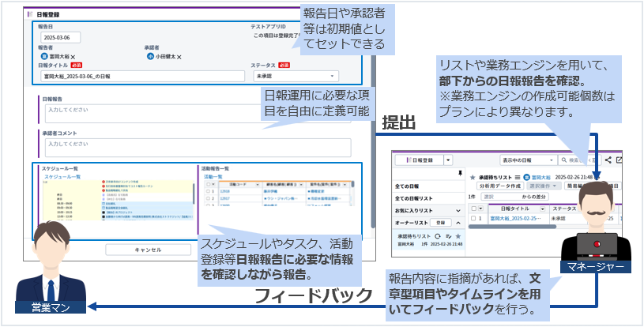The height and width of the screenshot is (327, 644).
Task: Remove approver 小田健太 with the X
Action: tap(179, 57)
